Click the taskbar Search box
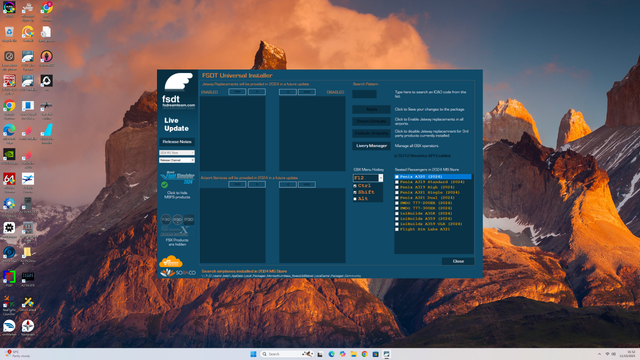Screen dimensions: 640x360 click(287, 354)
